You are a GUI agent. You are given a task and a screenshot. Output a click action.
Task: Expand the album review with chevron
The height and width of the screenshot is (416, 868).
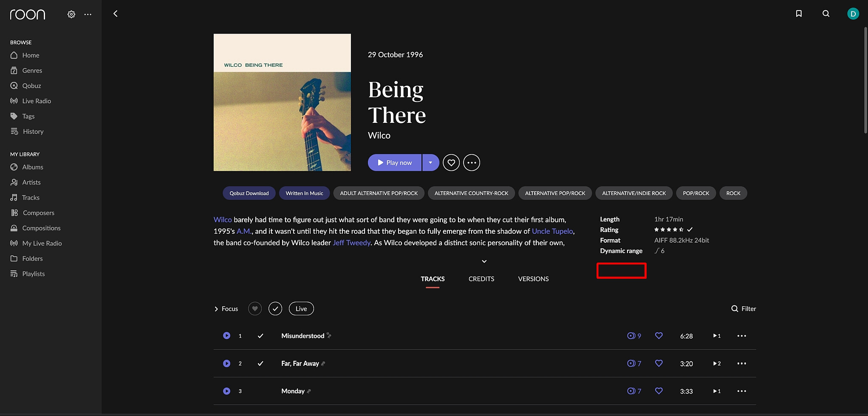(x=484, y=261)
